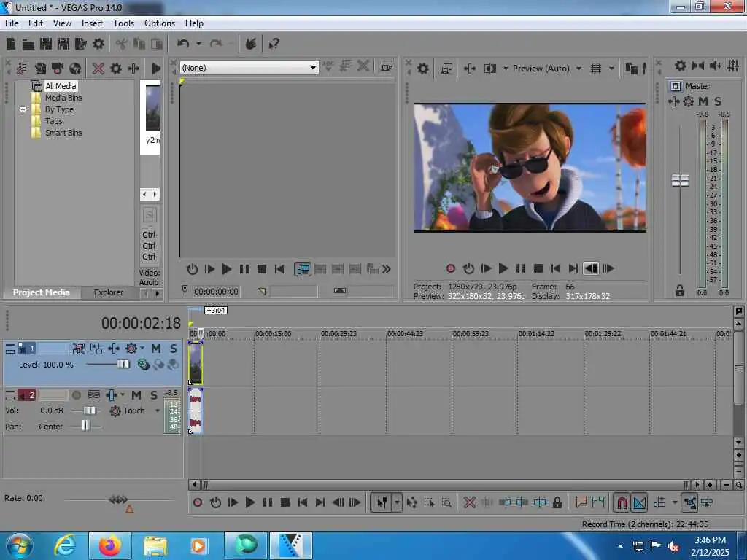Open the Windows Start menu

tap(19, 545)
